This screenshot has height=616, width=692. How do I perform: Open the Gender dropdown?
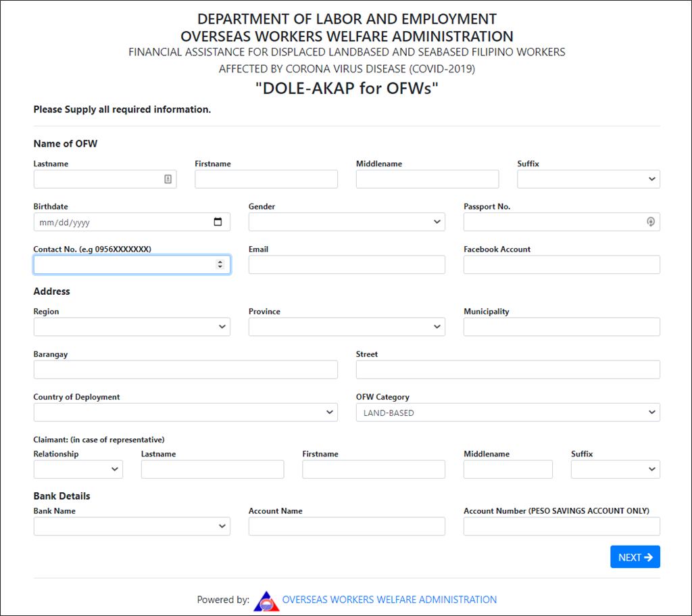click(x=347, y=222)
